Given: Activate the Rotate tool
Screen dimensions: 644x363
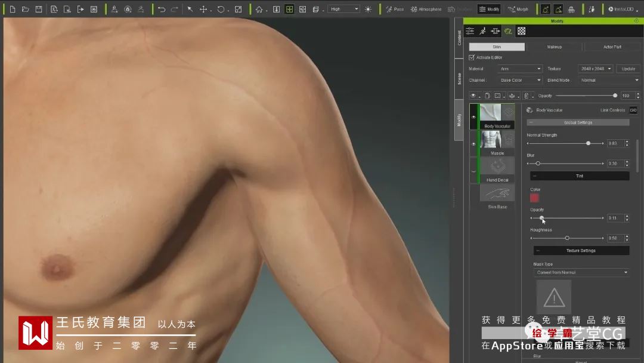Looking at the screenshot, I should pos(221,9).
